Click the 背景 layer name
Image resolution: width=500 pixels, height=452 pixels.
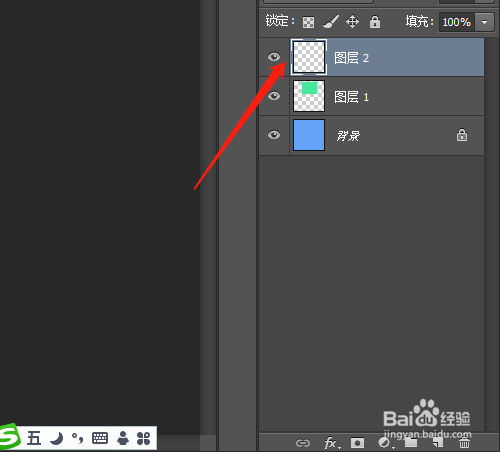(348, 136)
